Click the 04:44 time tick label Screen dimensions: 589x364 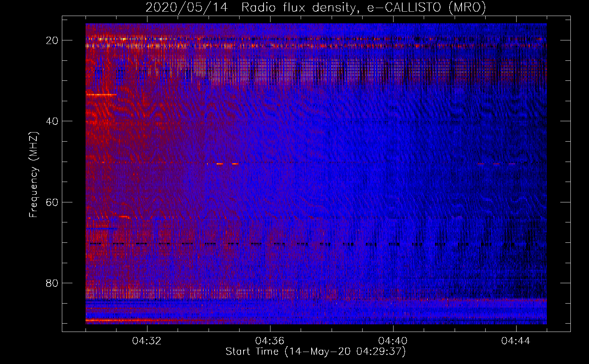[516, 341]
